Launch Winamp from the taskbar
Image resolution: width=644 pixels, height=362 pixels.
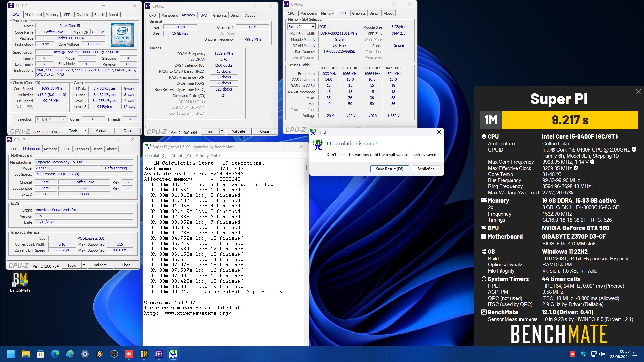tap(99, 354)
